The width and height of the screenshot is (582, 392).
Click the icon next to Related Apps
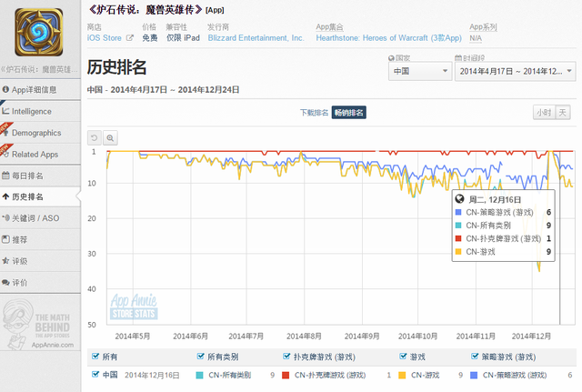5,154
